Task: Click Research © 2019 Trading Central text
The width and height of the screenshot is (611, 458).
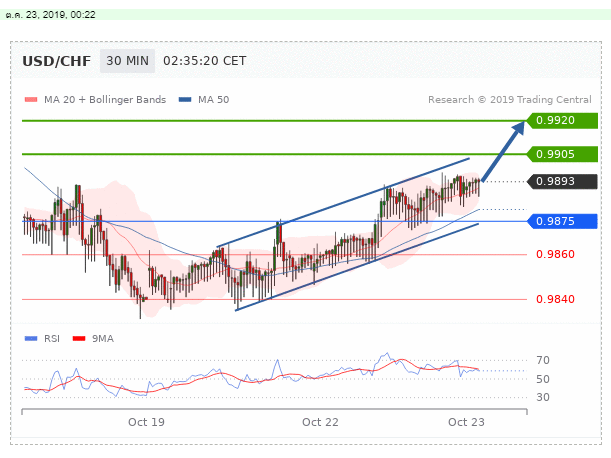Action: click(x=510, y=99)
